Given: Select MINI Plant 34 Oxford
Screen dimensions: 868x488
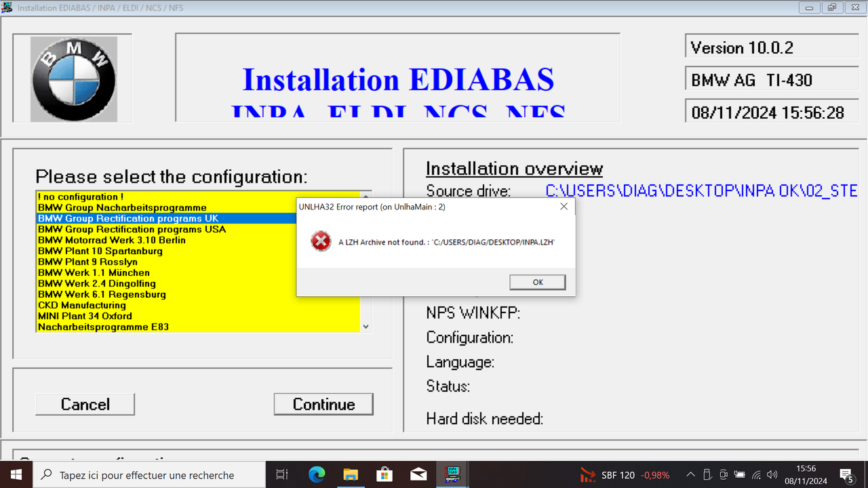Looking at the screenshot, I should [x=198, y=316].
